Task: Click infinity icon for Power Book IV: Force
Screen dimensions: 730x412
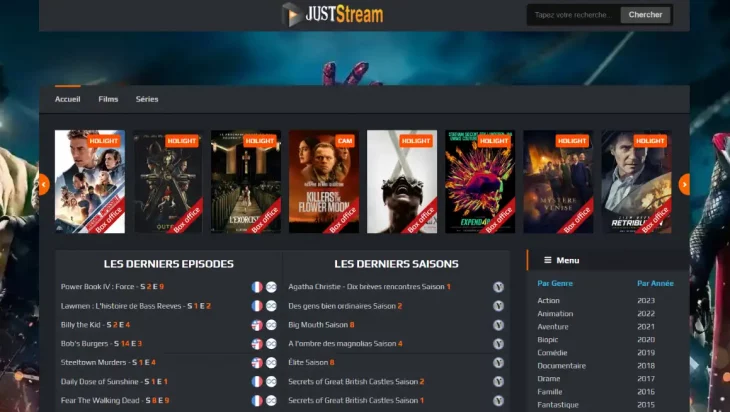Action: point(271,287)
